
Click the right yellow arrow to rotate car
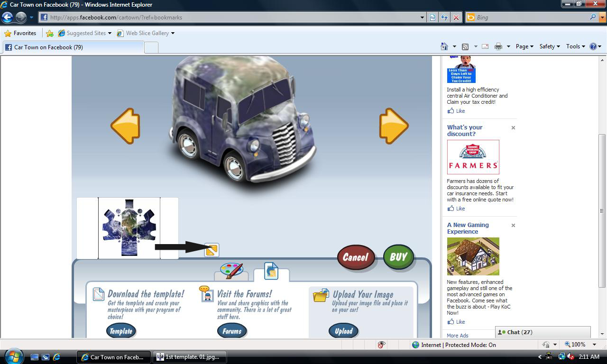(393, 126)
